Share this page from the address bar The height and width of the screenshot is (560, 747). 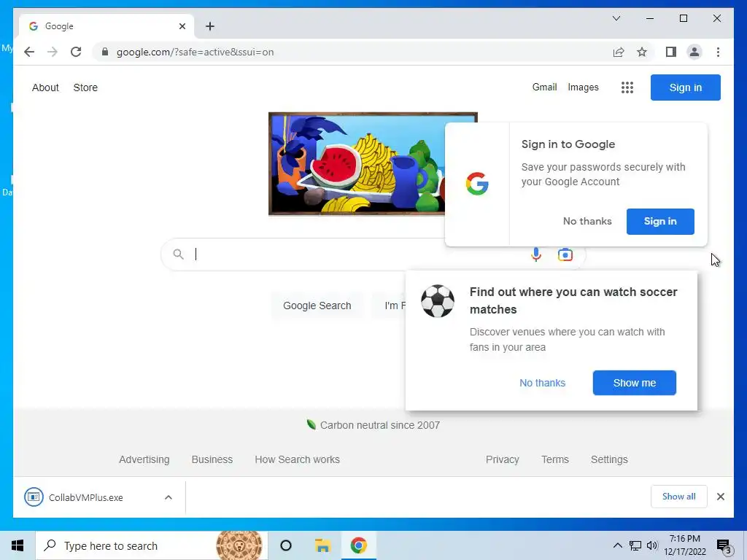pos(619,52)
